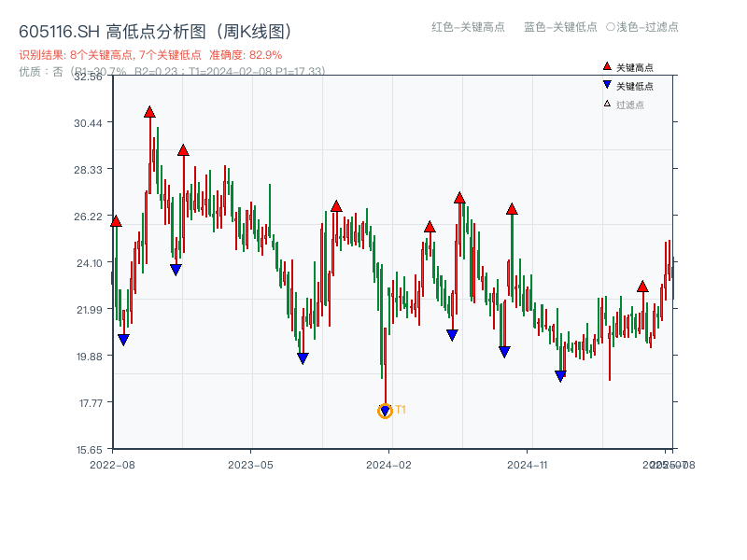The image size is (747, 560).
Task: Click the red triangle icon in the legend box
Action: 607,66
